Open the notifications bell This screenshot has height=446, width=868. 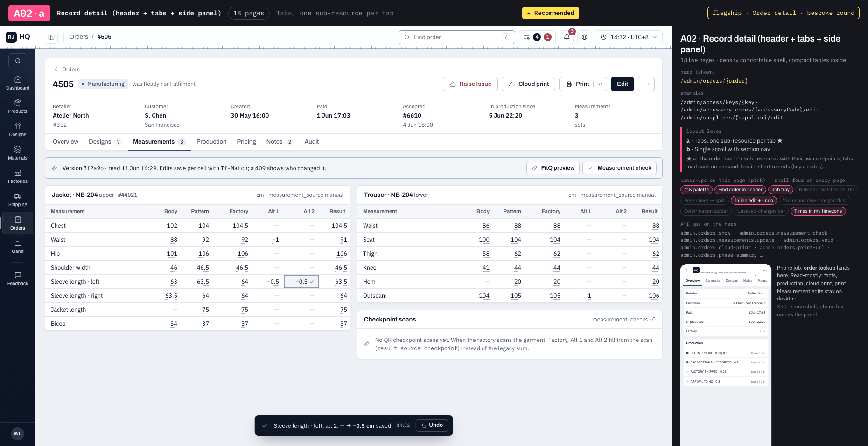point(567,37)
